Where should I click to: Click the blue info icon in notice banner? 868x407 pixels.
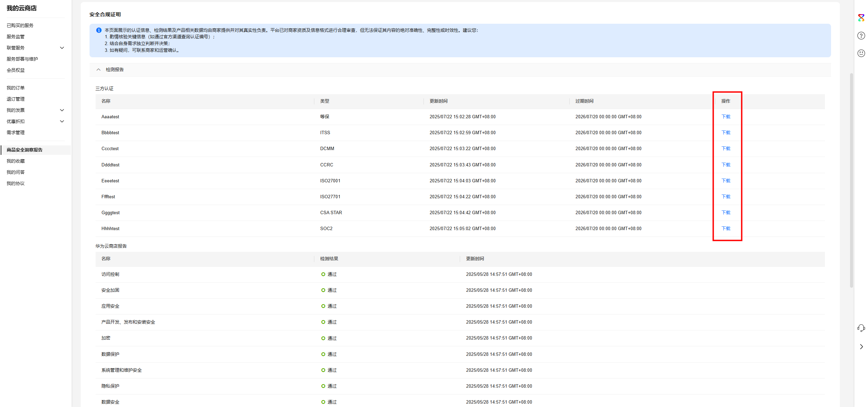coord(99,30)
